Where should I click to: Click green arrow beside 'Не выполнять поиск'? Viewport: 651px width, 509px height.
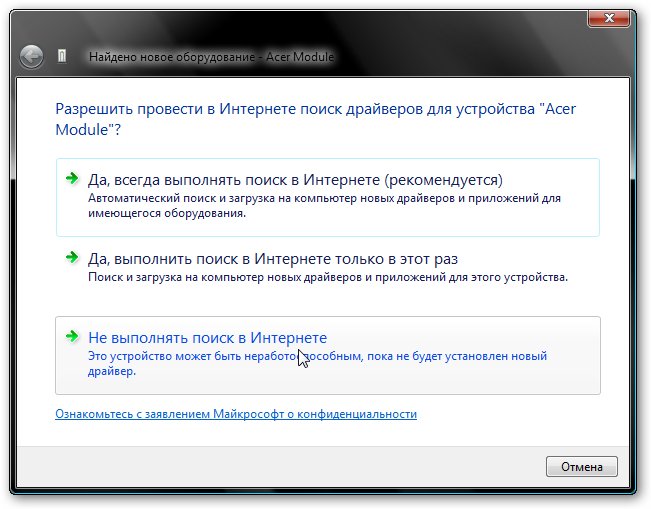pyautogui.click(x=72, y=336)
